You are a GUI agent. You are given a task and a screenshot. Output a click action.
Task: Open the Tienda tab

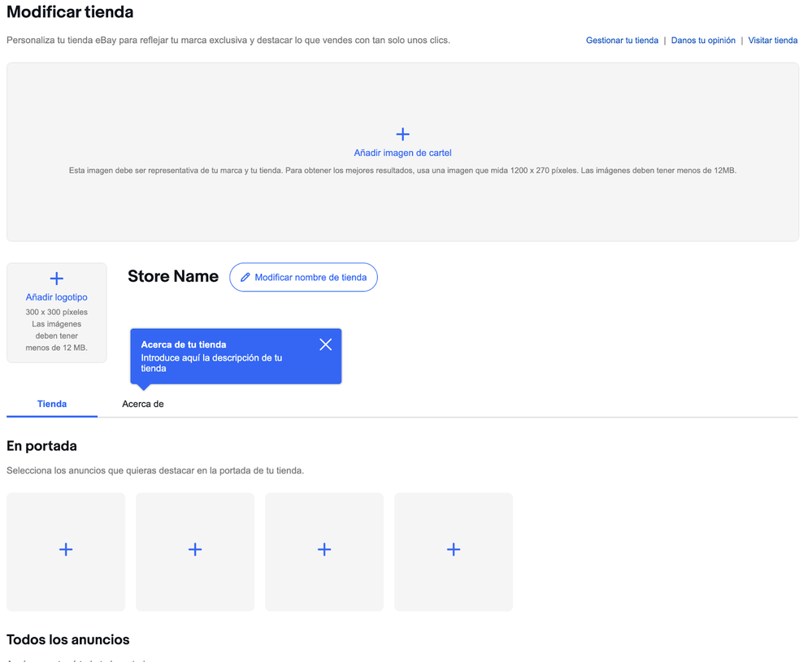pyautogui.click(x=52, y=404)
